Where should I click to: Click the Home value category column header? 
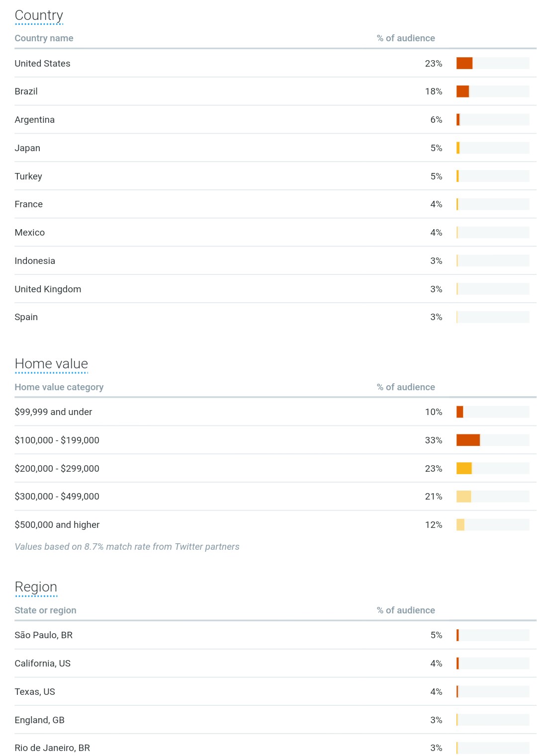pos(59,387)
